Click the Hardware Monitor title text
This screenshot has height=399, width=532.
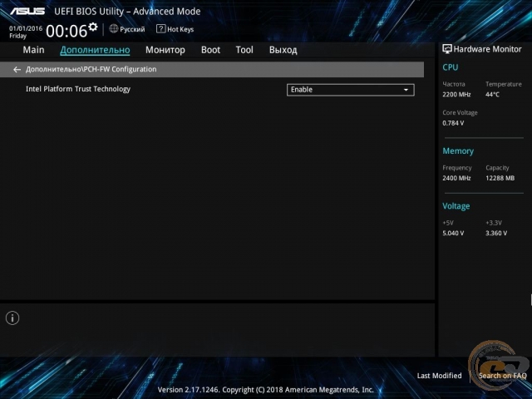pos(488,49)
